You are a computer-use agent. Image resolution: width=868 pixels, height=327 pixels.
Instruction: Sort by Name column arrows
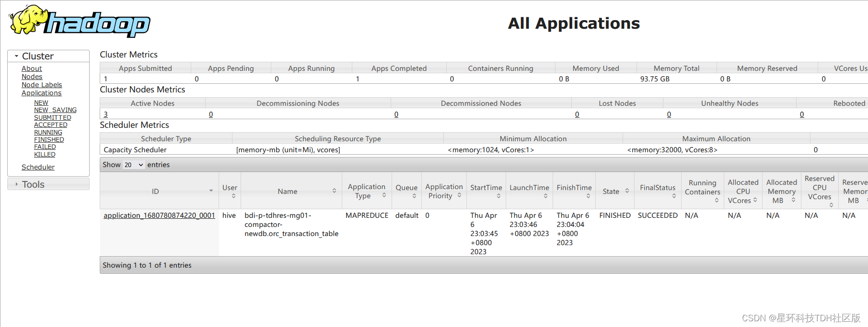click(334, 191)
